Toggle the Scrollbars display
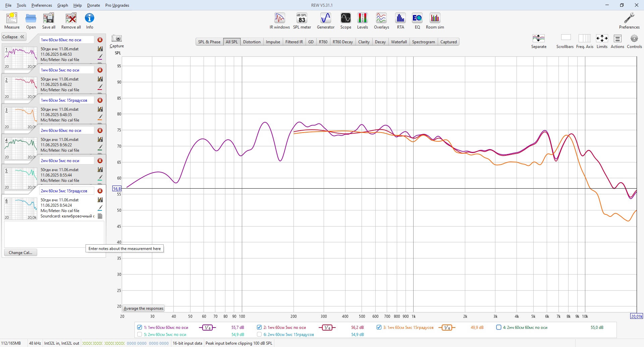This screenshot has height=347, width=644. point(565,42)
